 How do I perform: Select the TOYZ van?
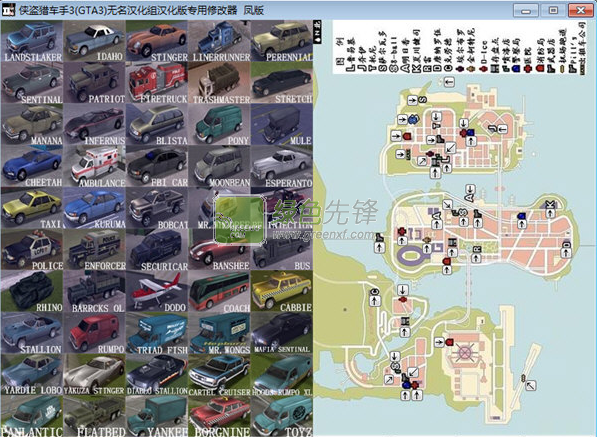(282, 416)
